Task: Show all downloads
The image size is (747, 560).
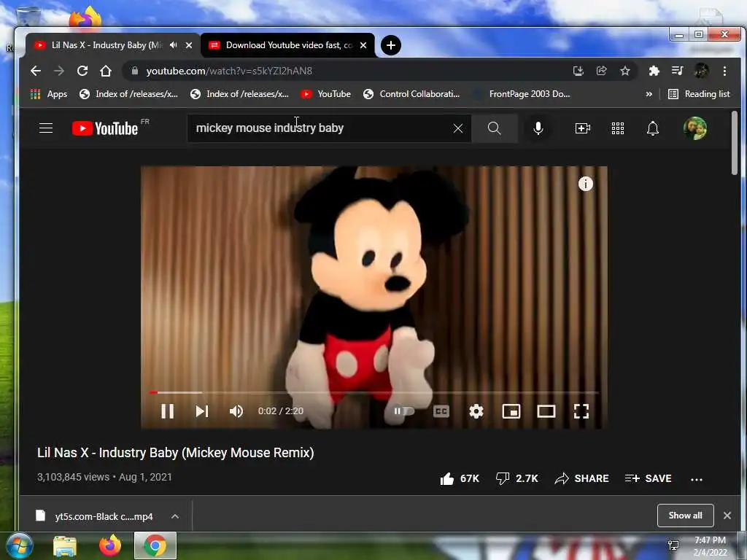Action: tap(685, 516)
